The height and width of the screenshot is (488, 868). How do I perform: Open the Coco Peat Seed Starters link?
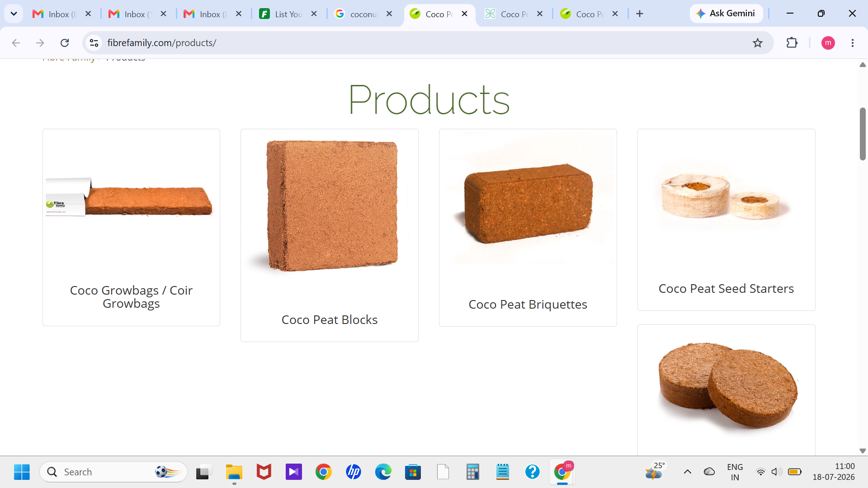726,289
